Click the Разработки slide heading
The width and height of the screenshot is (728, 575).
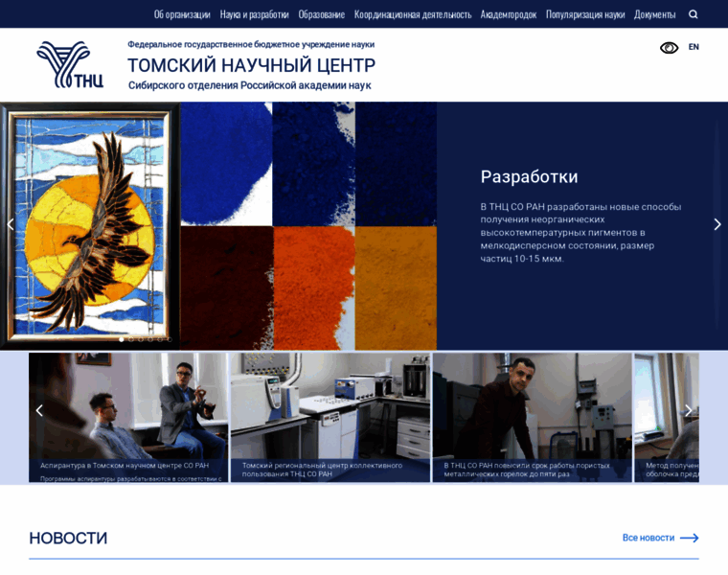529,176
